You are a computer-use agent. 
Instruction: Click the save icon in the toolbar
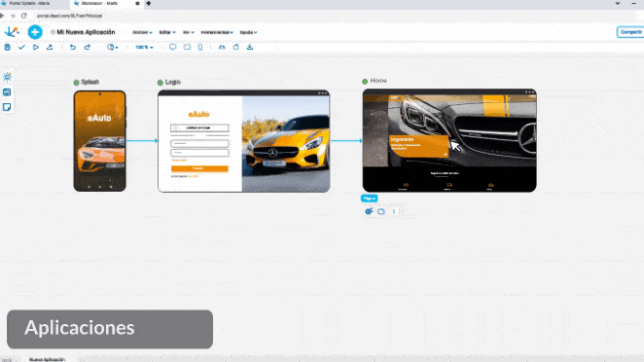click(8, 48)
